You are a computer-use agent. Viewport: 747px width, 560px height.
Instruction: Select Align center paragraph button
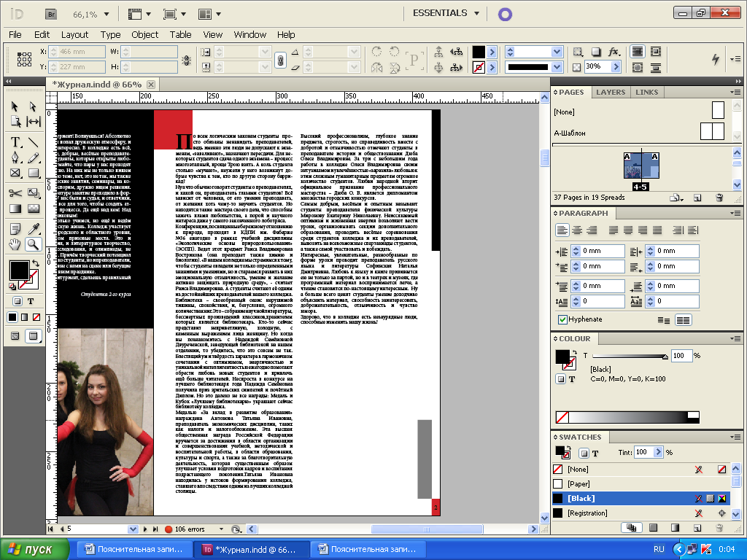click(577, 230)
